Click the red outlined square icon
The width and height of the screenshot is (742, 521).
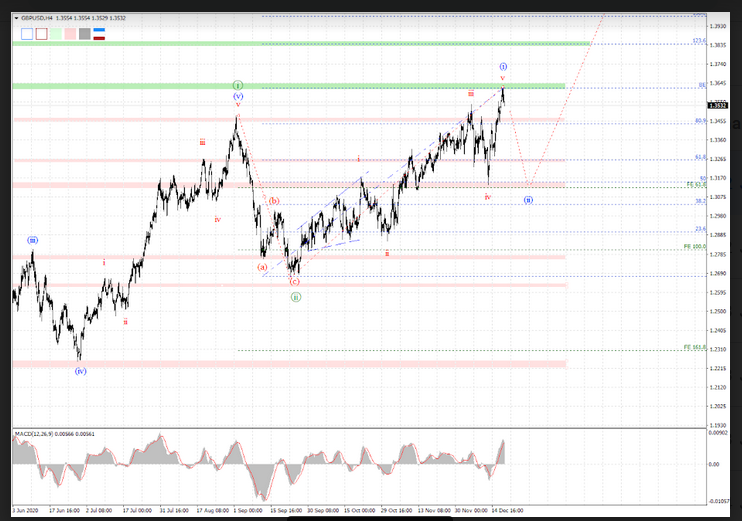41,33
